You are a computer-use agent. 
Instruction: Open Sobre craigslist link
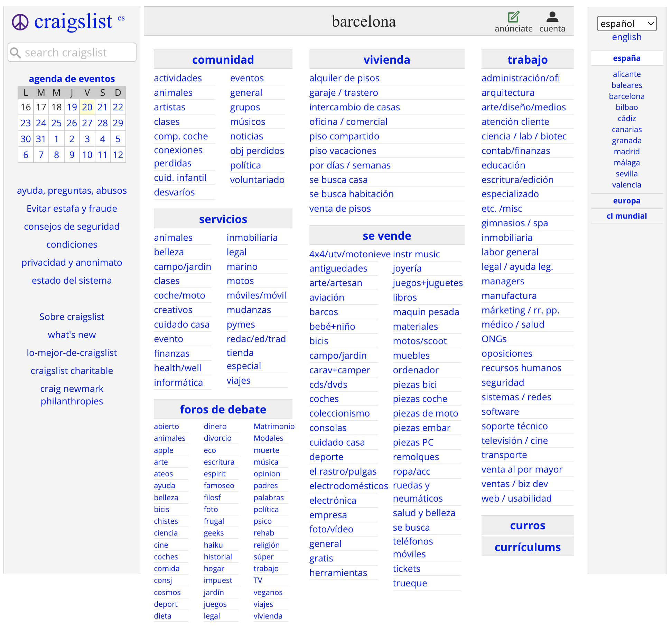(x=72, y=317)
